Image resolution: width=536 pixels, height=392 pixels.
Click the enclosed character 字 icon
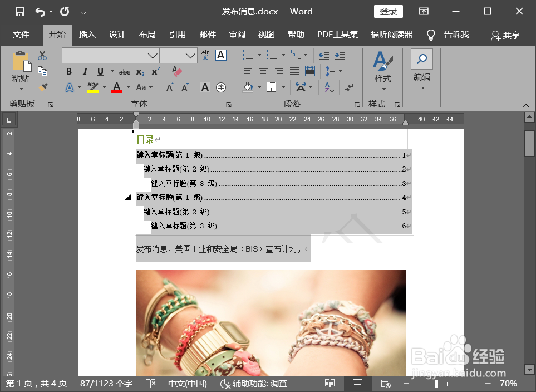pos(221,87)
